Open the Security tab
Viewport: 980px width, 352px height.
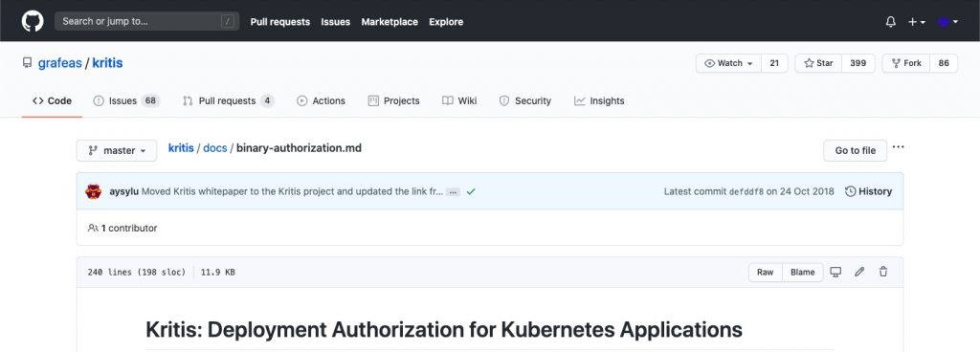[x=525, y=100]
